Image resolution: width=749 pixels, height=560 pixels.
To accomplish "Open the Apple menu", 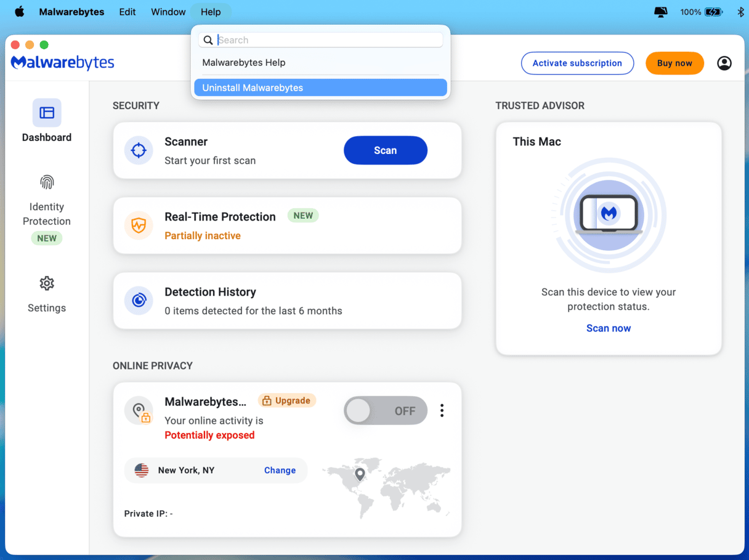I will click(x=19, y=12).
